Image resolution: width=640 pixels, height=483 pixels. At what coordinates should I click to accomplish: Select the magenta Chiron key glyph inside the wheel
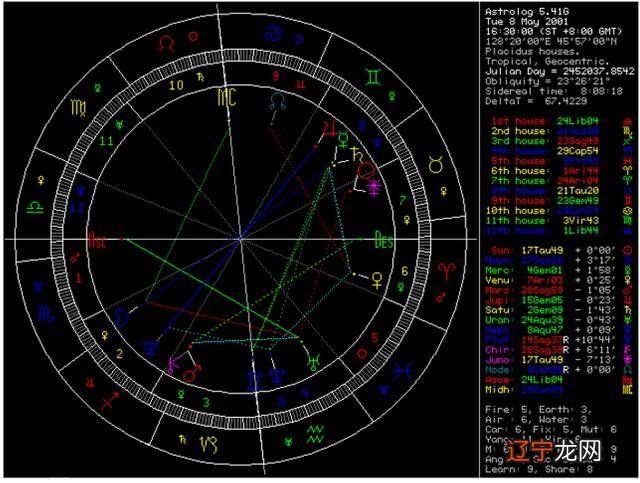[x=173, y=365]
